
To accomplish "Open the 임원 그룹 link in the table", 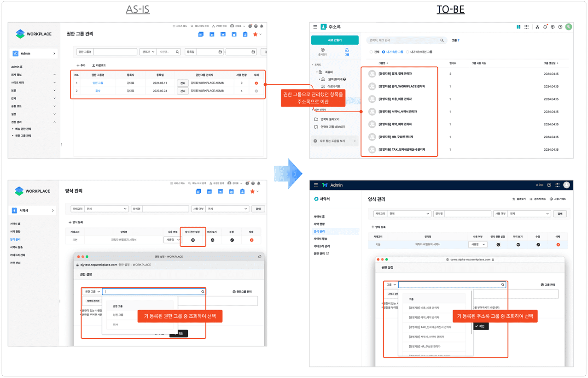I will (98, 83).
